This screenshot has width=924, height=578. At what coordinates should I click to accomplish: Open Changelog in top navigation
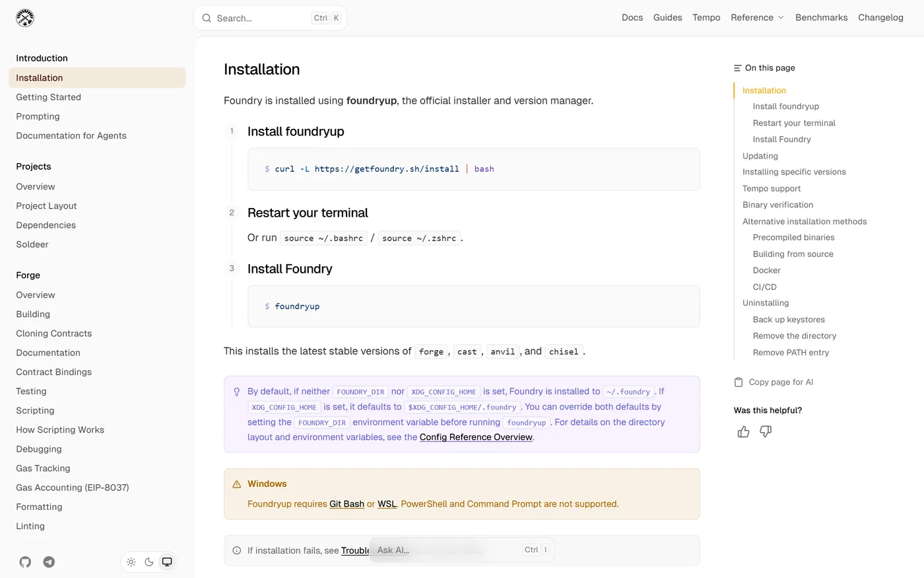880,18
